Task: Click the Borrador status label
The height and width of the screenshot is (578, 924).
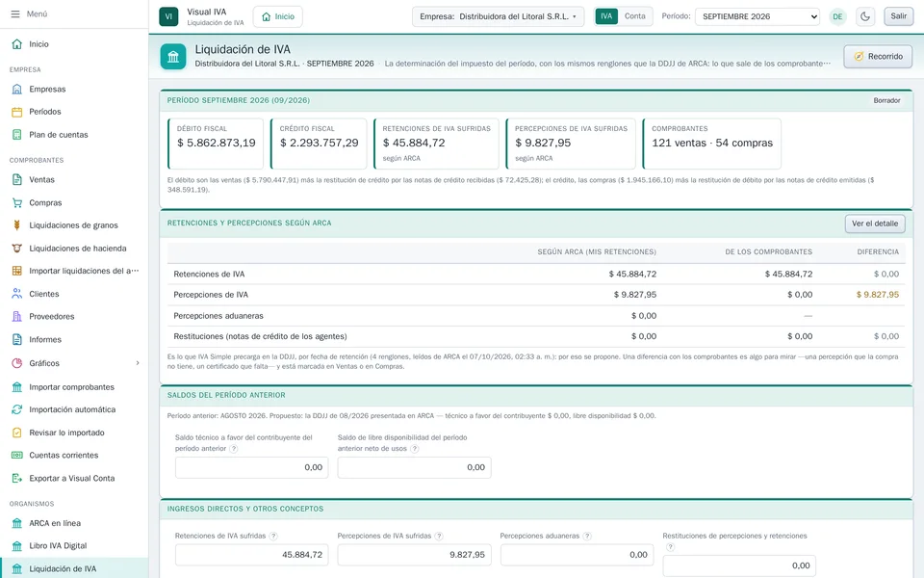Action: tap(886, 101)
